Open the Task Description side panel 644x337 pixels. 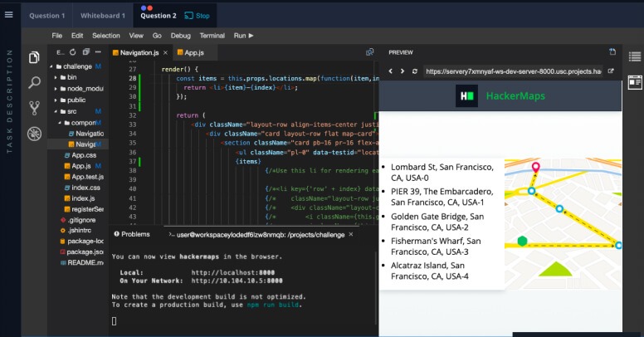(9, 101)
